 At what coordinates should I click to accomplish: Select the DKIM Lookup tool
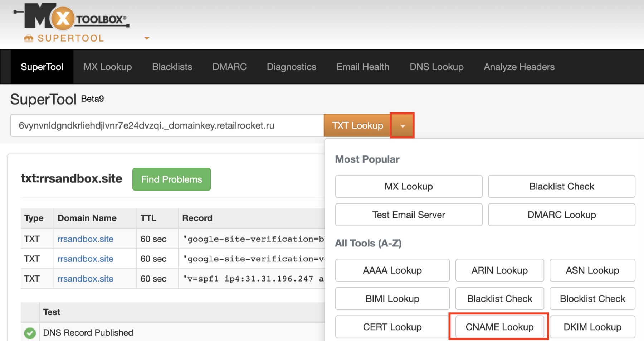pyautogui.click(x=592, y=327)
